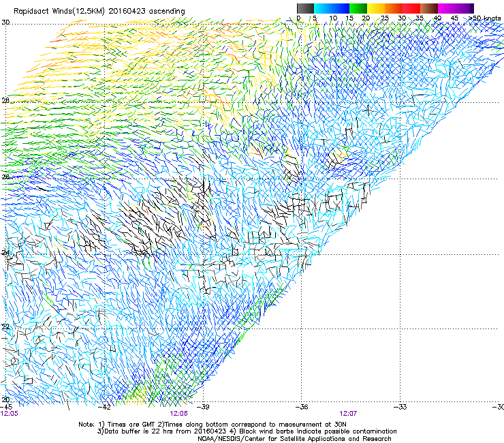Click the gray 0-5 knots color swatch
Viewport: 504px width, 443px height.
point(305,8)
